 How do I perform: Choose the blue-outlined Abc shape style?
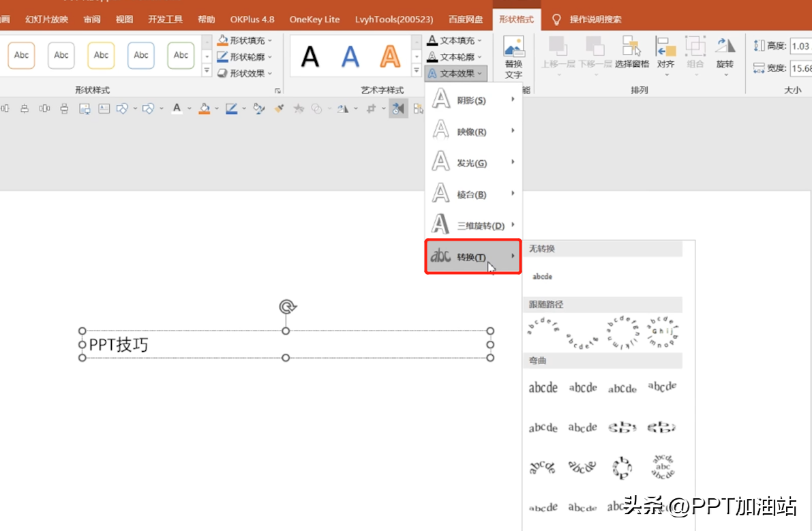[x=141, y=55]
